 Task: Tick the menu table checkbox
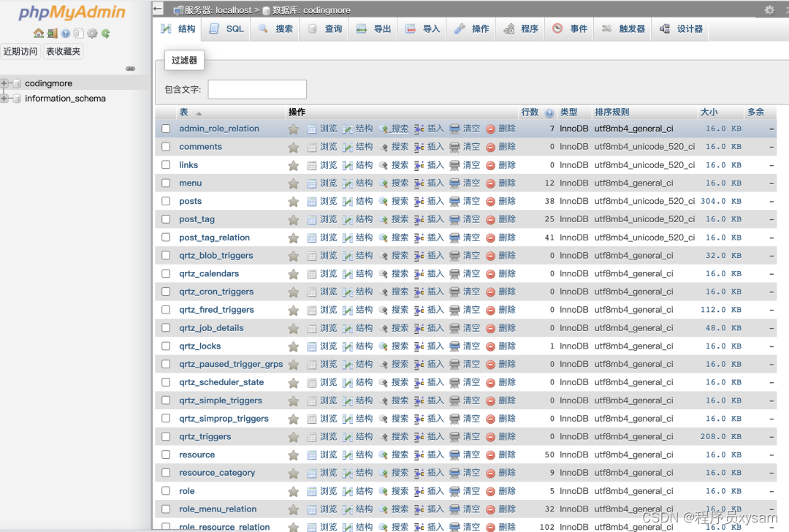pos(166,183)
